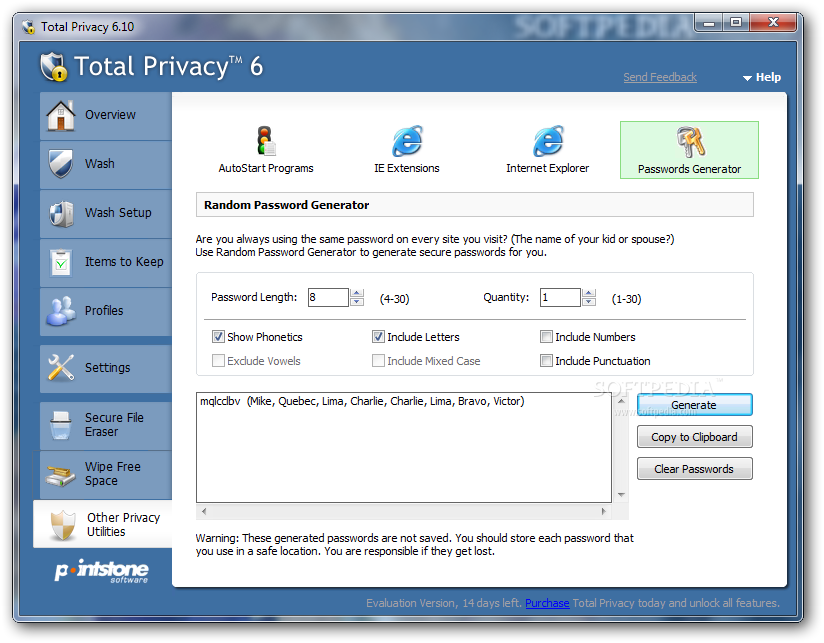This screenshot has height=643, width=824.
Task: Open the AutoStart Programs traffic-light icon
Action: pos(266,140)
